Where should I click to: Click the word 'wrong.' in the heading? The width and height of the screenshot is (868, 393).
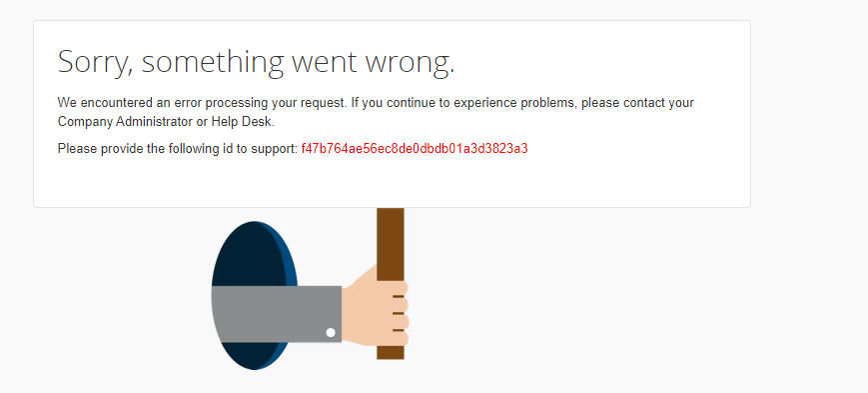tap(410, 62)
